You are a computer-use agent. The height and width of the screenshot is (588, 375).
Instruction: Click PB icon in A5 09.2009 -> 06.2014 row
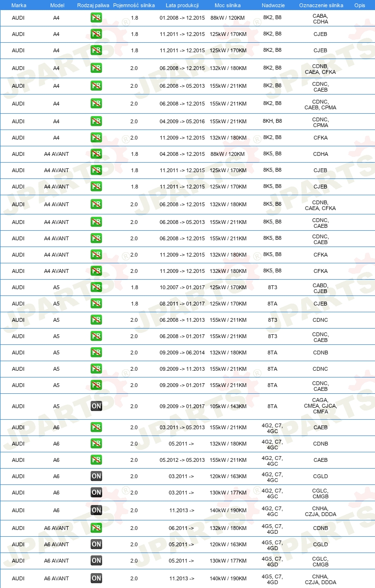point(96,353)
